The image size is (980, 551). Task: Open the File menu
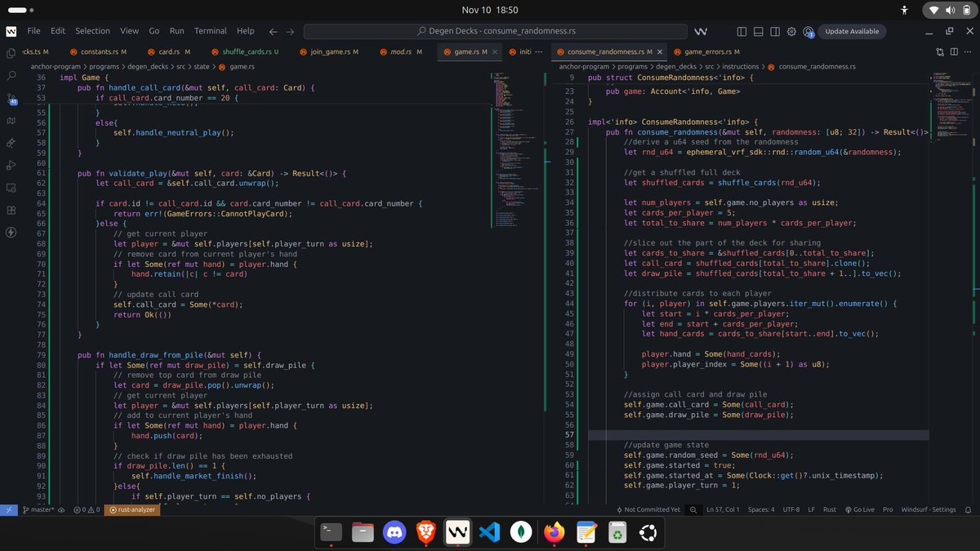pyautogui.click(x=33, y=31)
